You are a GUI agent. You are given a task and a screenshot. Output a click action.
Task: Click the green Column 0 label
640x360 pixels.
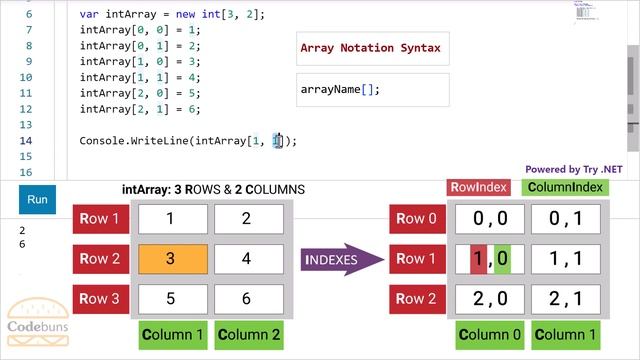[489, 335]
